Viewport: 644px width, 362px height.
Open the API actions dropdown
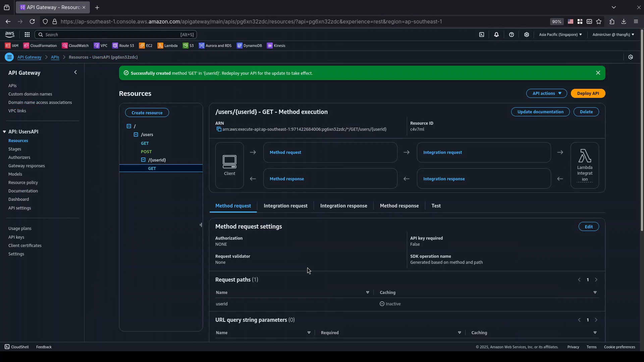pos(546,93)
